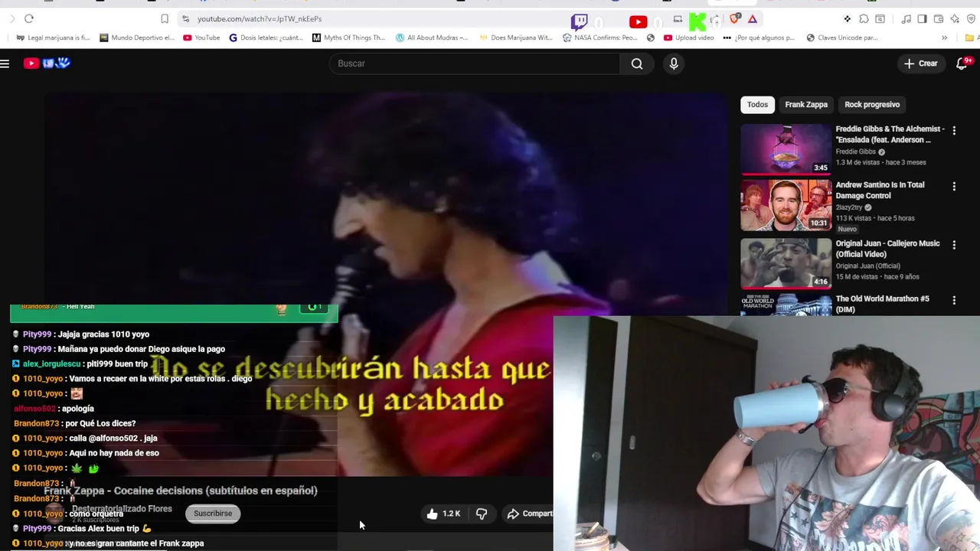Like the video with thumbs up

443,514
